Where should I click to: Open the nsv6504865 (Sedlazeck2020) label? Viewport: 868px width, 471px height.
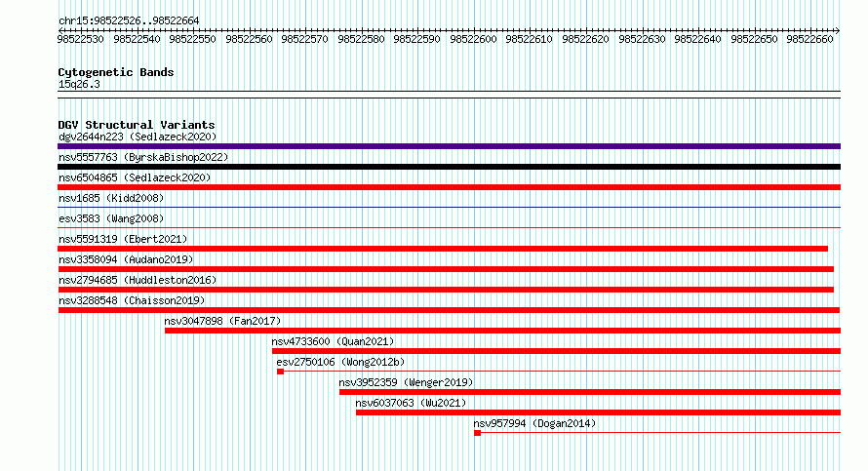pos(135,177)
